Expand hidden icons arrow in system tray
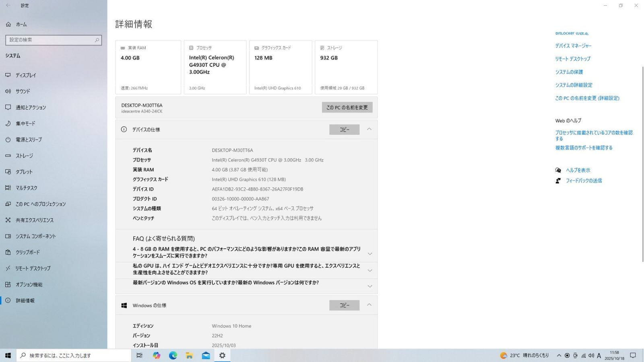Image resolution: width=644 pixels, height=362 pixels. [x=559, y=355]
